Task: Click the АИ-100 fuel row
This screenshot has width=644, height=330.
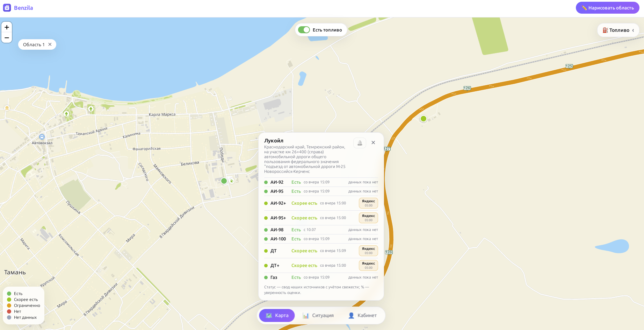Action: (x=321, y=239)
